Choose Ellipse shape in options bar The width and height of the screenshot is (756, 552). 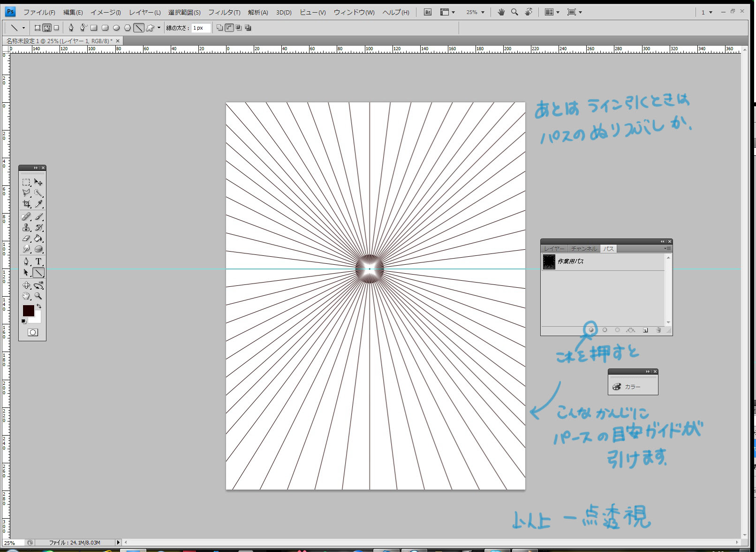coord(116,28)
